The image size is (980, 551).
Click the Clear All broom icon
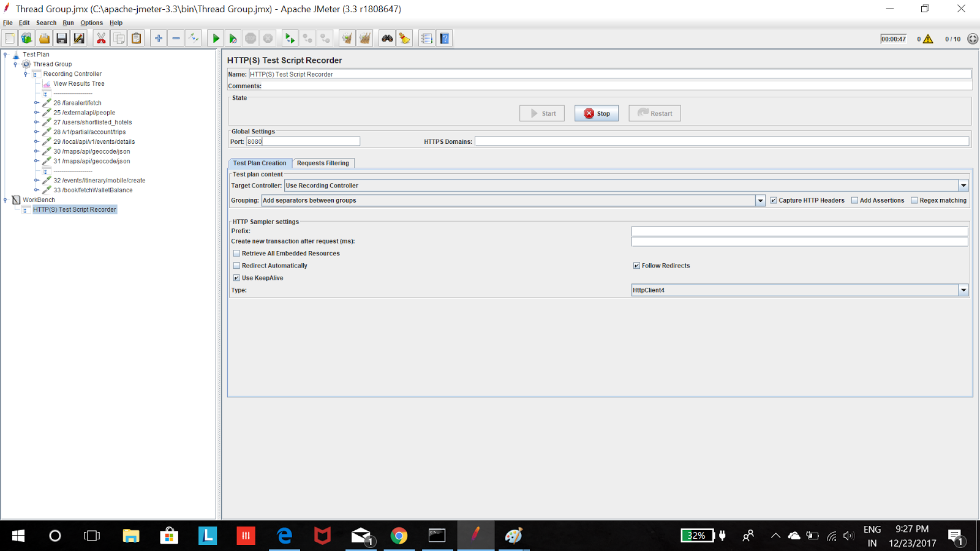pyautogui.click(x=365, y=38)
